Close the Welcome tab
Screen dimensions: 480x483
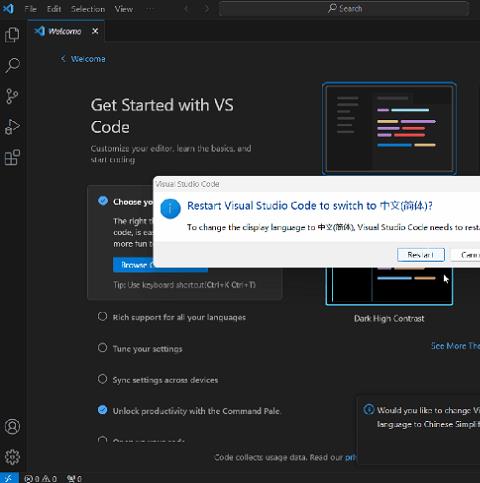pos(95,31)
